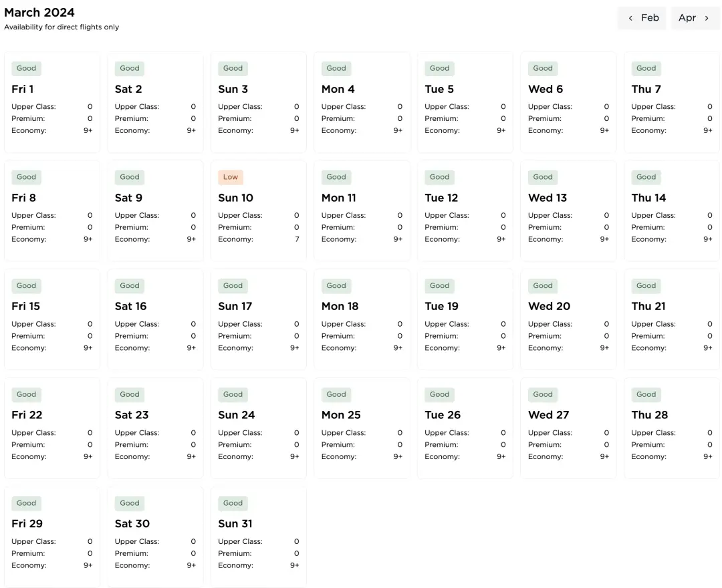Select Sun 17 date heading
722x588 pixels.
[x=235, y=307]
